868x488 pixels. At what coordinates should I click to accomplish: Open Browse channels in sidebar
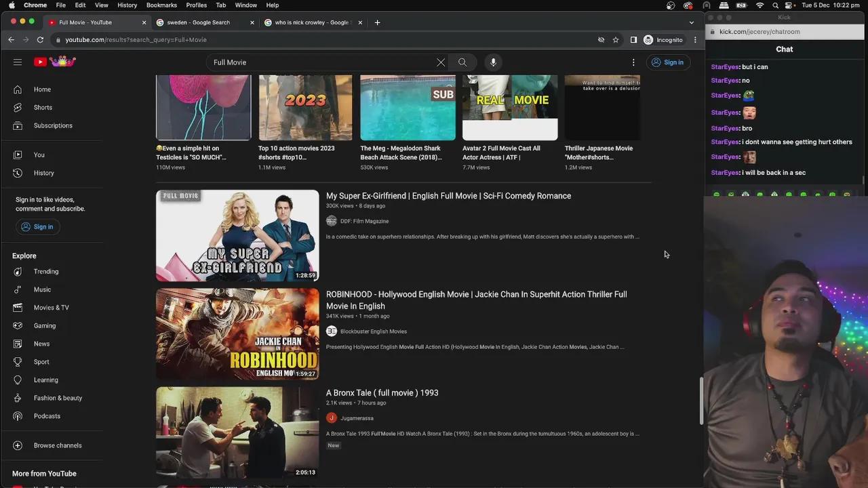57,445
